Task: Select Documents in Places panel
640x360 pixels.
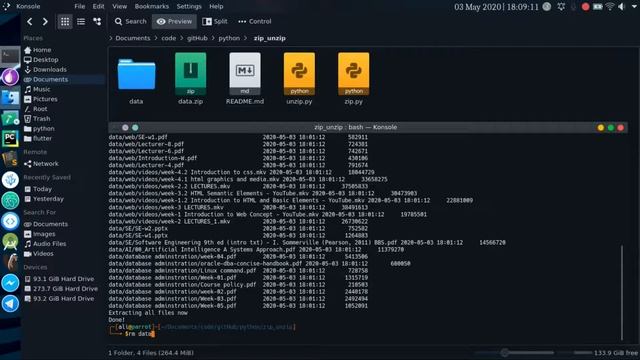Action: (x=64, y=79)
